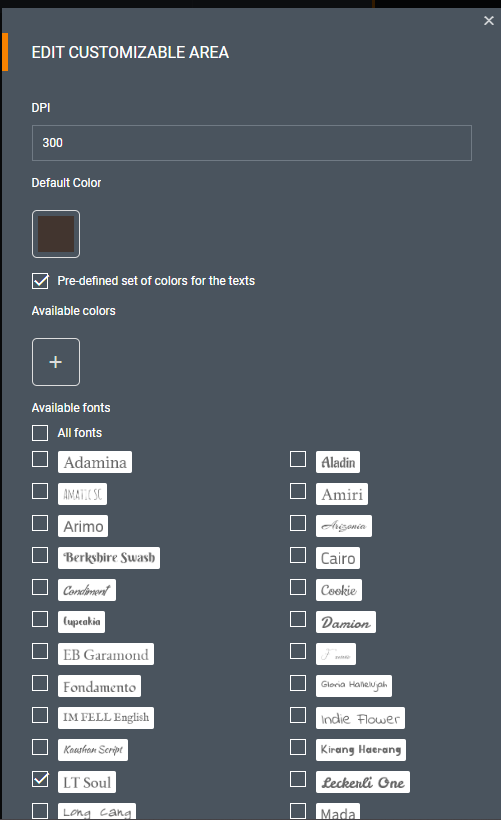Open the Default Color swatch picker

click(x=56, y=234)
